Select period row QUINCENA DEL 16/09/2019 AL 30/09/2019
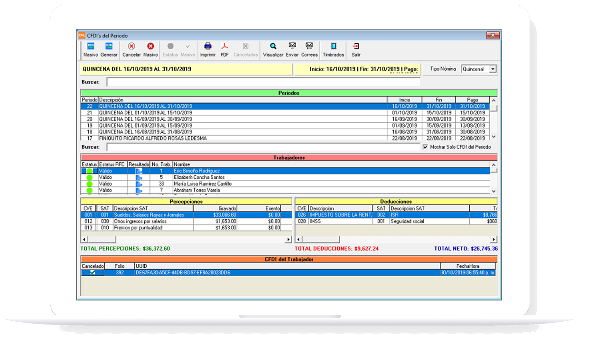Screen dimensions: 605x364 click(285, 119)
